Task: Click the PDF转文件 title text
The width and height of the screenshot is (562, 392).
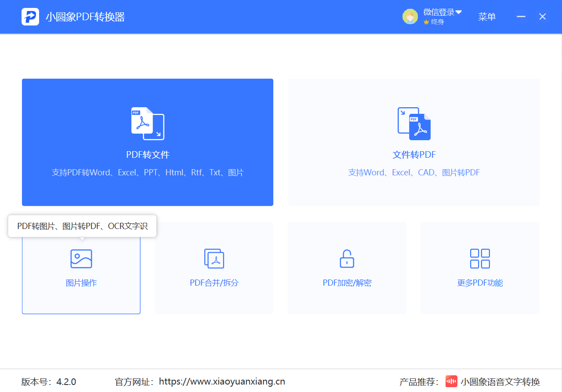Action: point(148,155)
